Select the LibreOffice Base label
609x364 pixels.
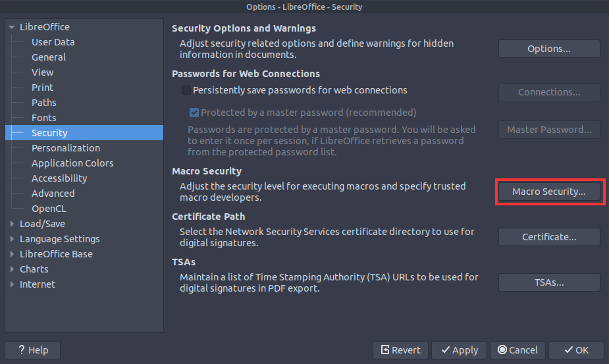coord(56,254)
